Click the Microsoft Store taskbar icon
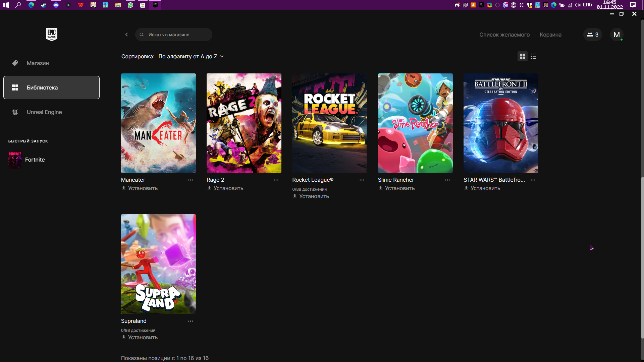 pyautogui.click(x=143, y=5)
